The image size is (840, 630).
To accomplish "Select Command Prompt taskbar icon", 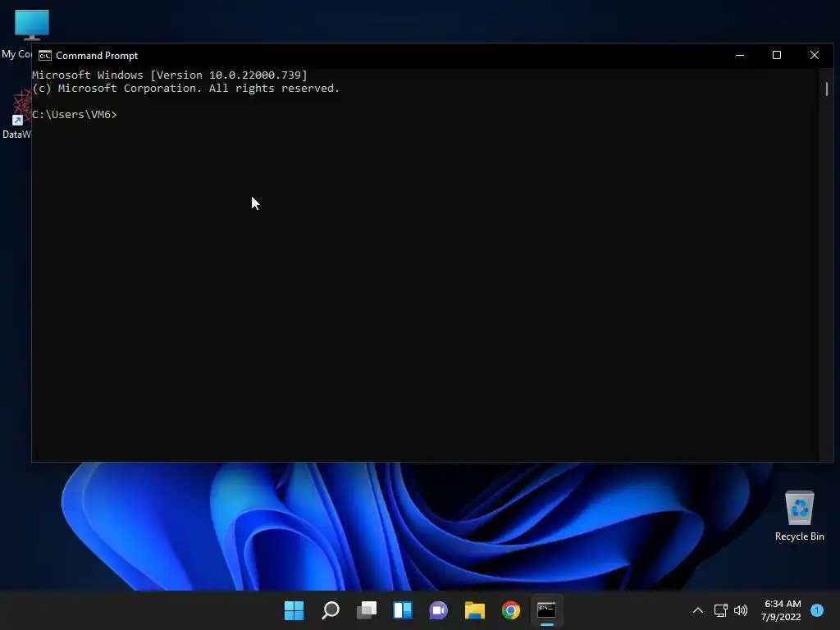I will coord(546,610).
